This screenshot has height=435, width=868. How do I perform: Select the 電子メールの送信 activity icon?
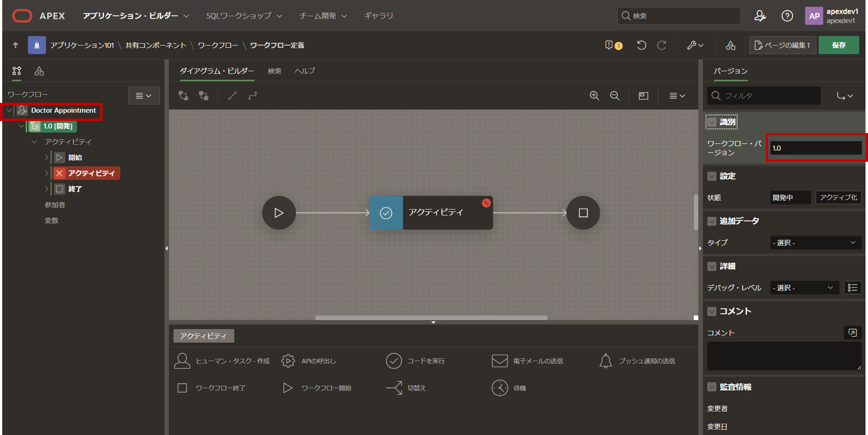pyautogui.click(x=499, y=360)
